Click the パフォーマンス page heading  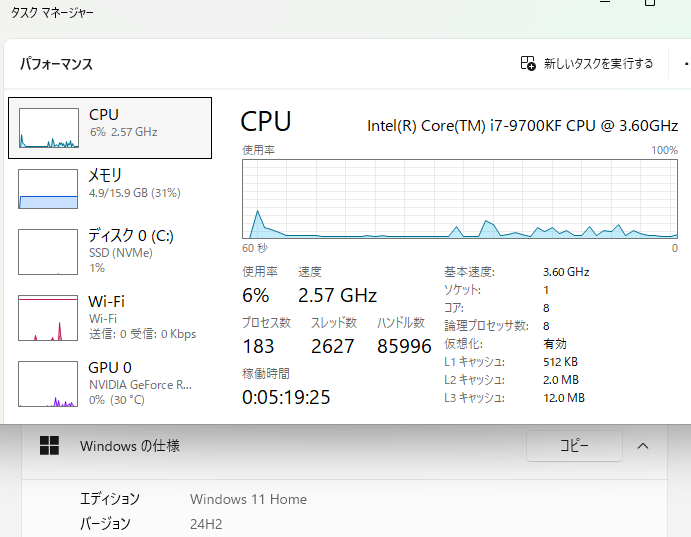[x=56, y=64]
